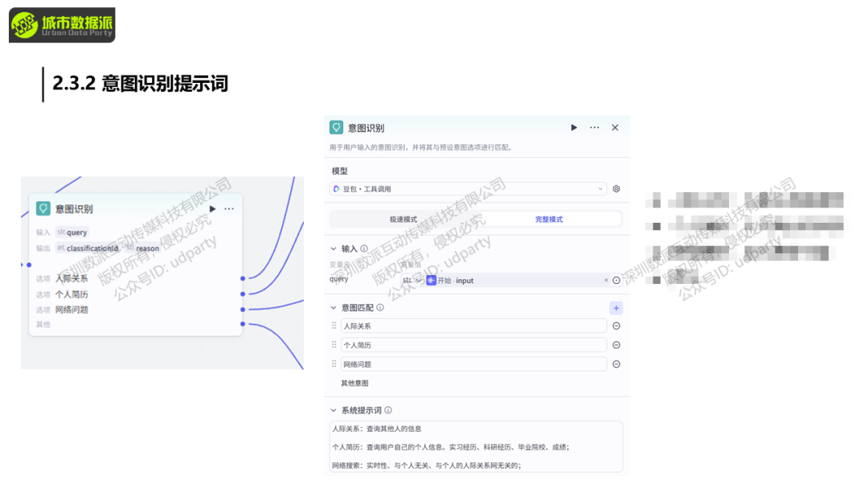Remove the 网络问题 intent row
The width and height of the screenshot is (868, 489).
click(616, 364)
